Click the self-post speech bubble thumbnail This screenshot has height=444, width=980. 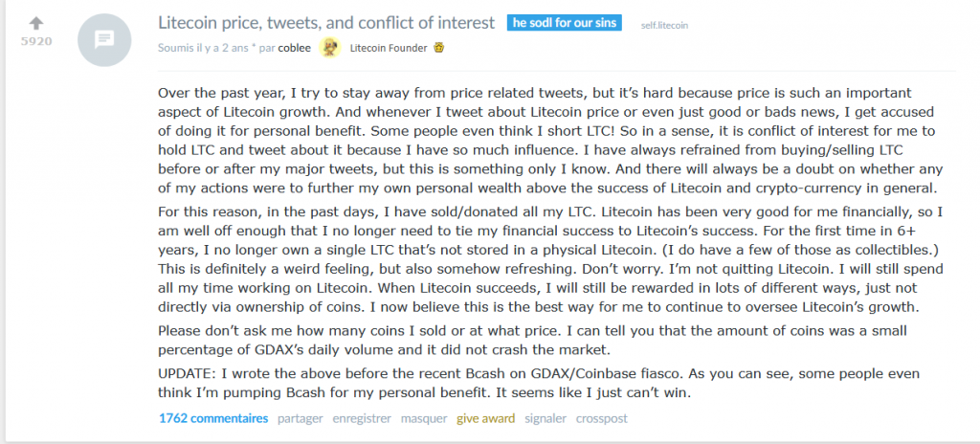103,40
